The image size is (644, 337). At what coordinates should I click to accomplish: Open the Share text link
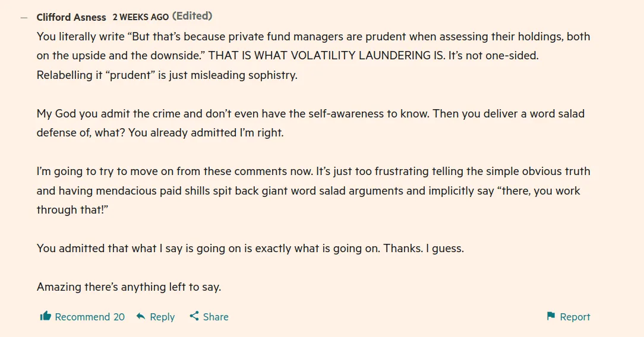tap(216, 317)
